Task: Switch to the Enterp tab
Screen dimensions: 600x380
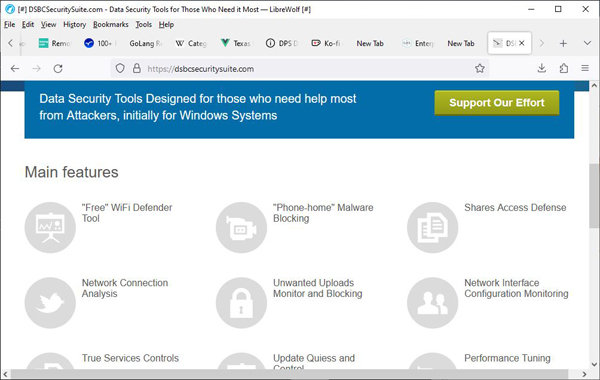Action: (x=418, y=43)
